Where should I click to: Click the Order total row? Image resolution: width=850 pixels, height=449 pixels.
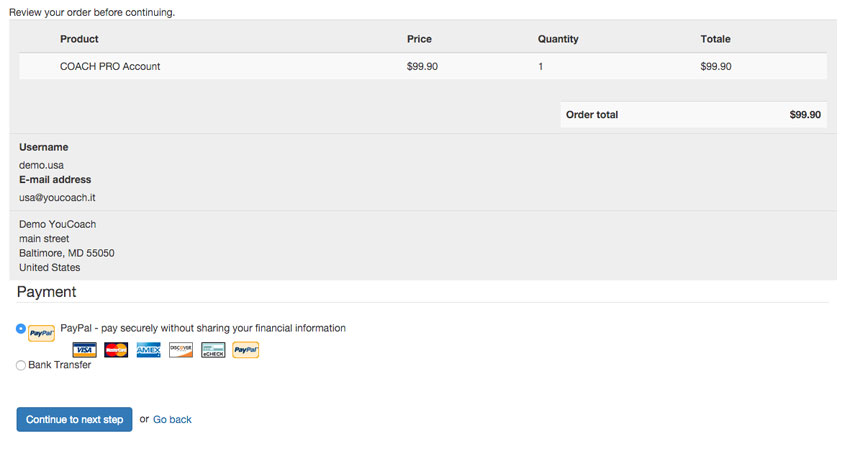tap(693, 114)
